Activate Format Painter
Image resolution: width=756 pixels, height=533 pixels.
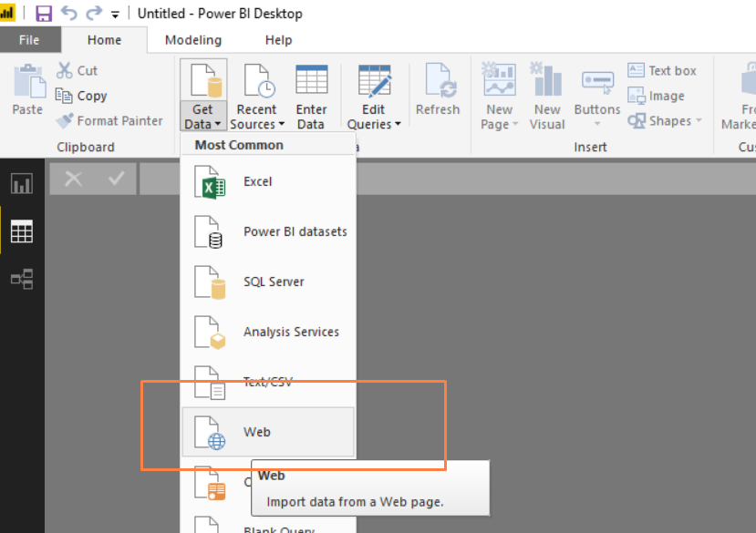pos(109,120)
